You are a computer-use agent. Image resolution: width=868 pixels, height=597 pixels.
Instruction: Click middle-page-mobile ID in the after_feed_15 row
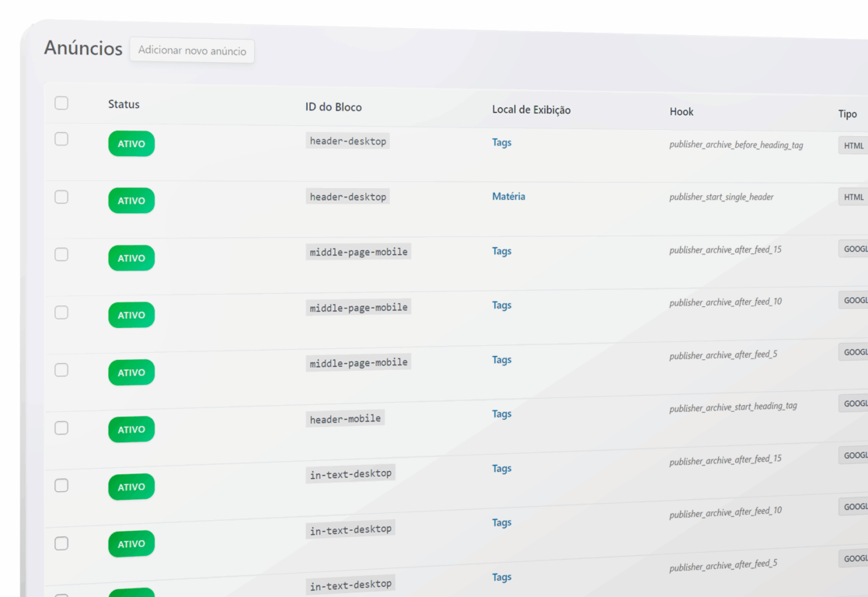[358, 252]
